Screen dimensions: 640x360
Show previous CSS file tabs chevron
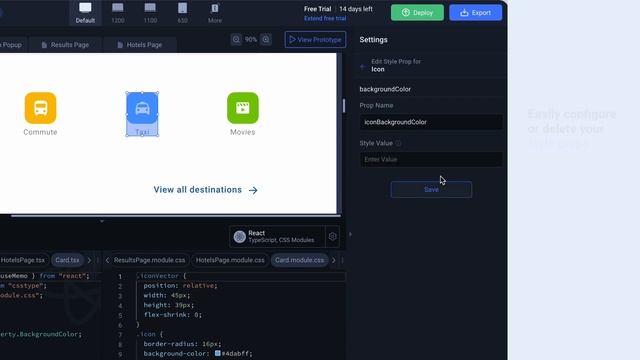tap(107, 260)
